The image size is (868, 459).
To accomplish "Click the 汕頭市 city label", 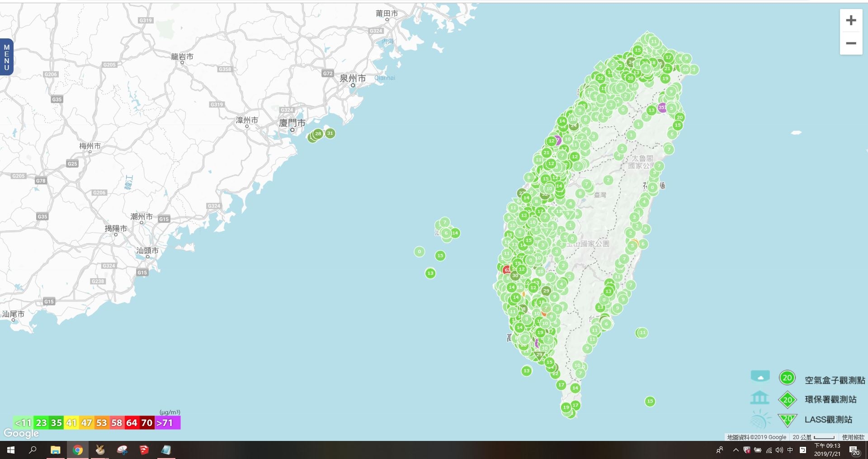I will [147, 251].
